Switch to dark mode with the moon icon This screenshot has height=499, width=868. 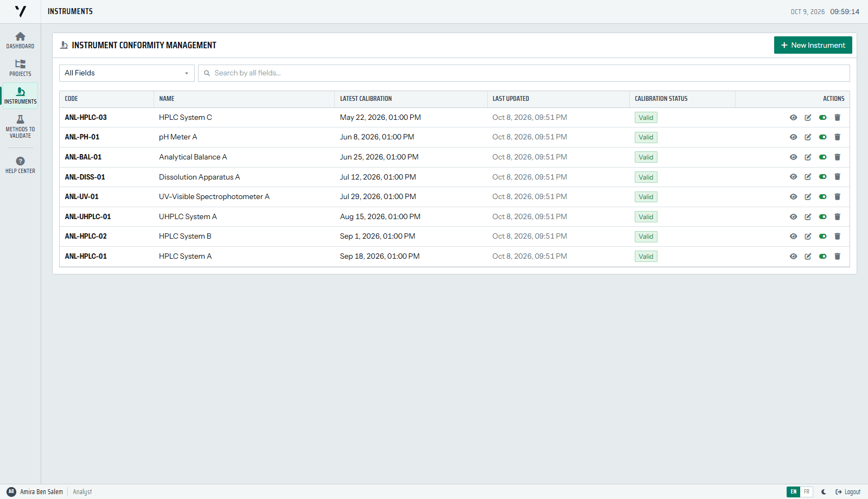pyautogui.click(x=824, y=492)
